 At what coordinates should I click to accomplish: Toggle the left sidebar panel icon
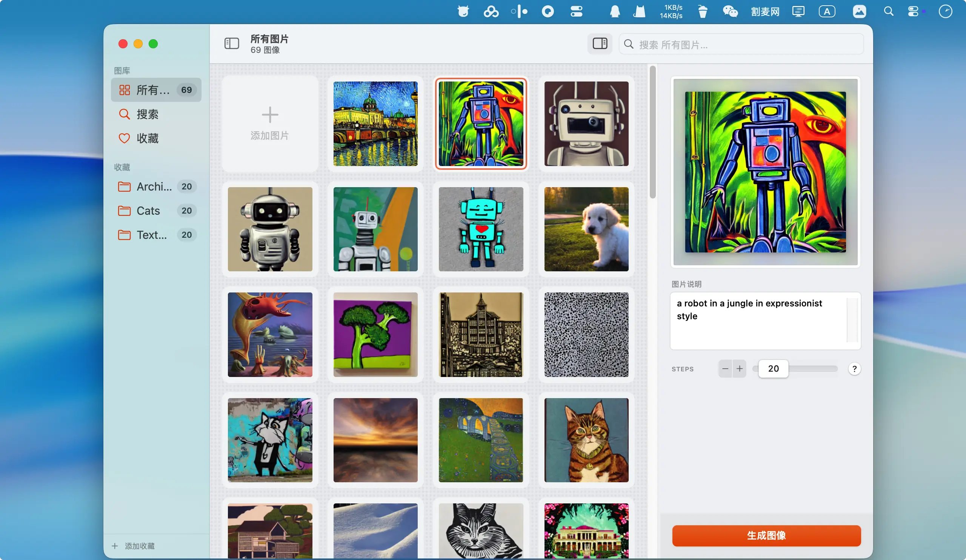(232, 43)
